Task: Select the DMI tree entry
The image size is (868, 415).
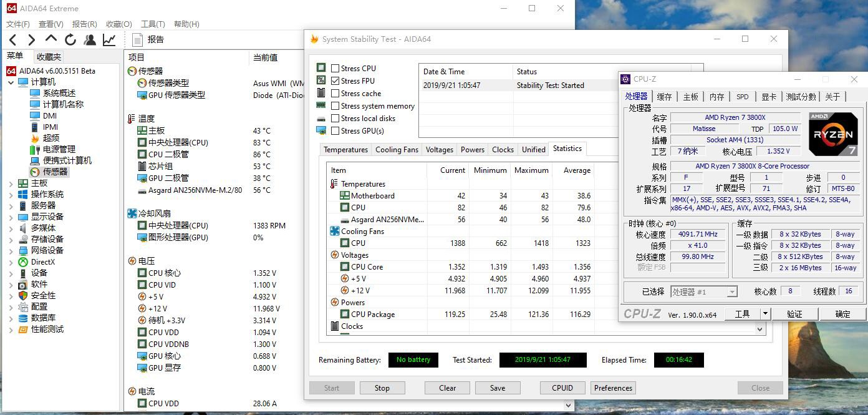Action: pyautogui.click(x=50, y=115)
